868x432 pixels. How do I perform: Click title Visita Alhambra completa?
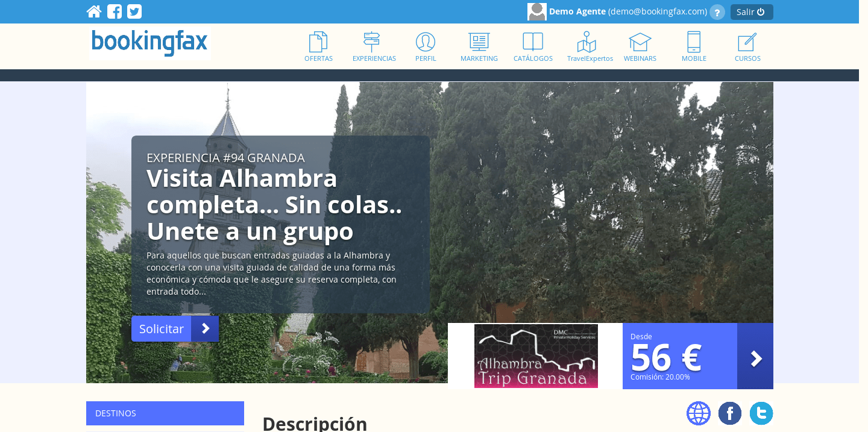click(x=274, y=205)
